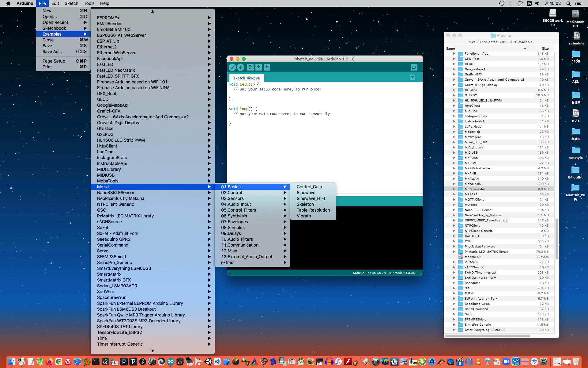Expand the PxMatrix_LED_MATRIX_library folder triangle

[x=454, y=251]
